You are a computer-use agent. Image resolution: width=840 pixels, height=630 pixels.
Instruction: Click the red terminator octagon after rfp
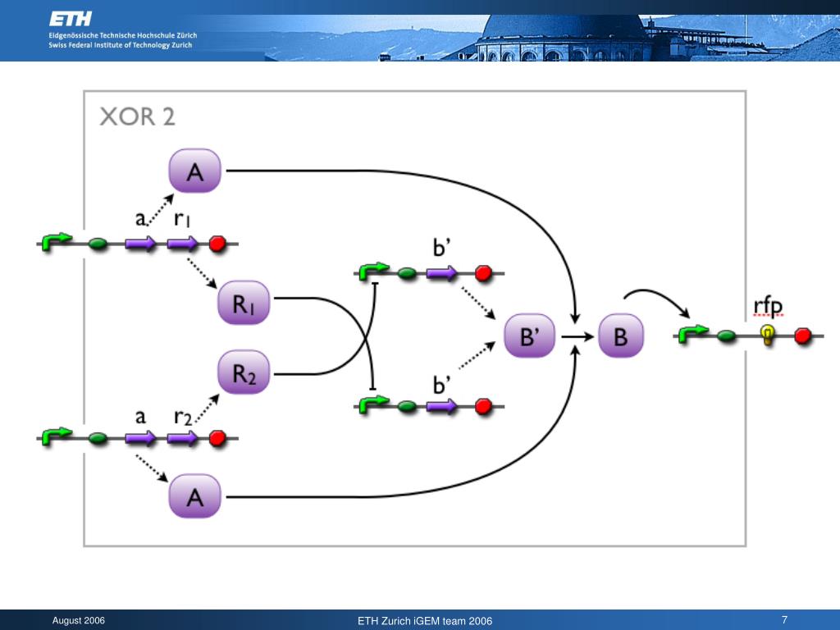click(803, 335)
